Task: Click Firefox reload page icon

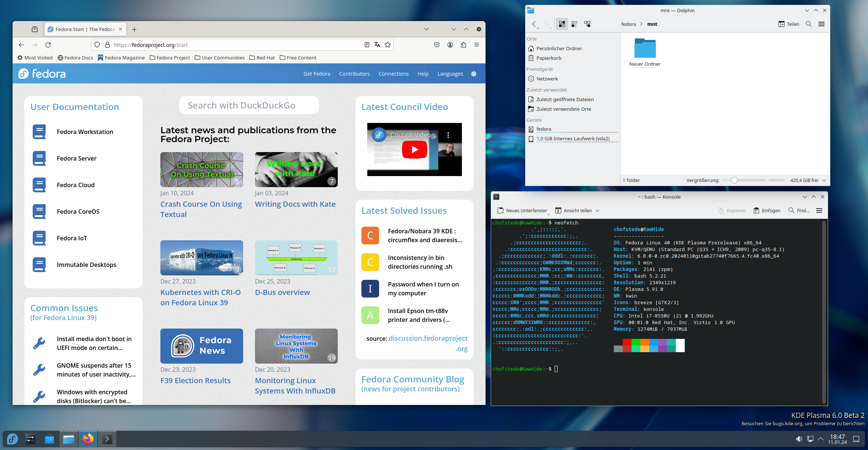Action: point(48,45)
